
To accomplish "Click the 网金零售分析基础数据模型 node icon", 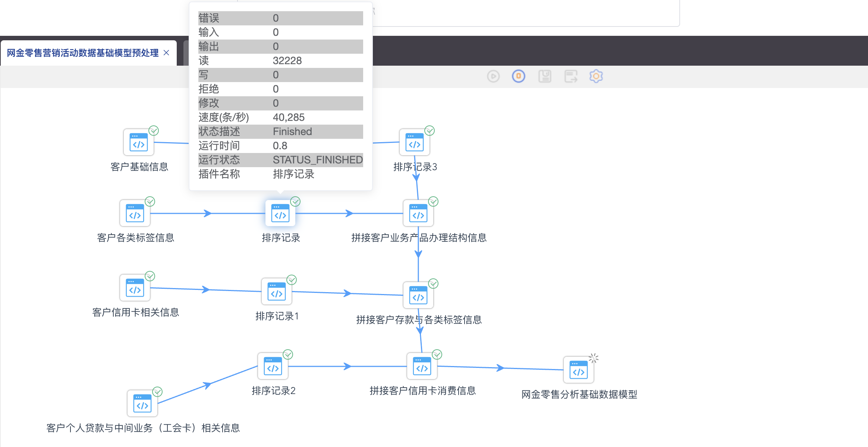I will pyautogui.click(x=579, y=370).
